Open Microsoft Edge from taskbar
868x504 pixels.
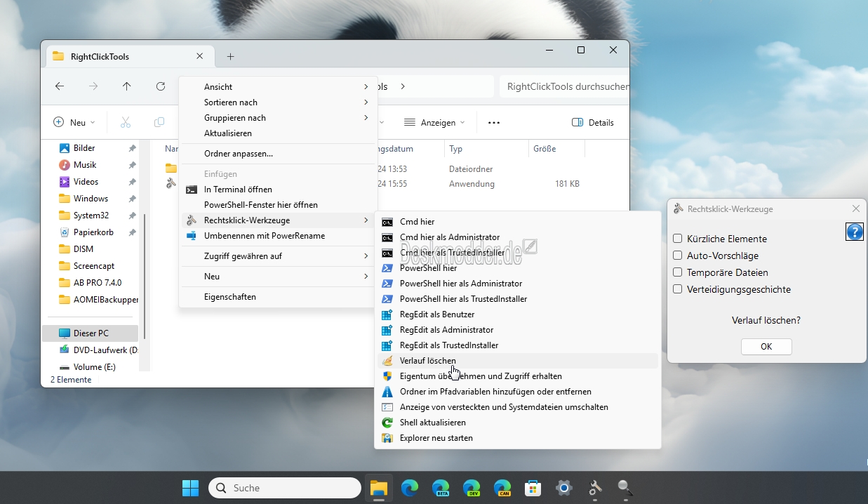[x=410, y=488]
